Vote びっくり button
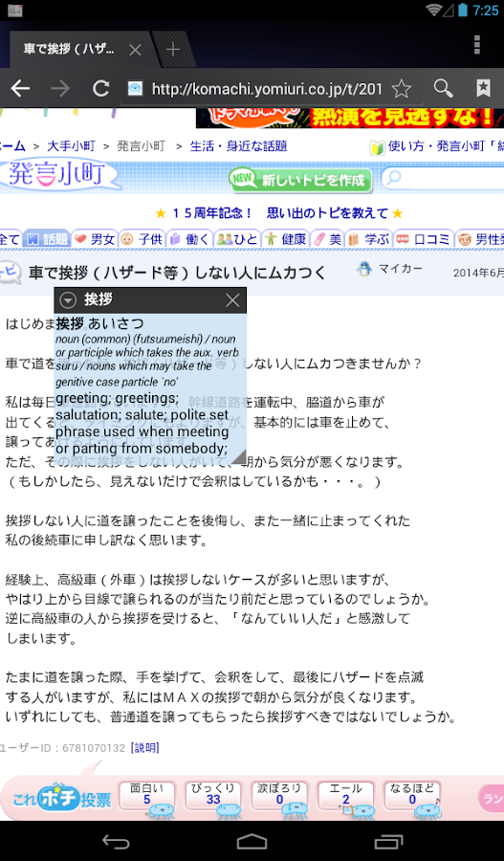This screenshot has height=861, width=504. 213,795
